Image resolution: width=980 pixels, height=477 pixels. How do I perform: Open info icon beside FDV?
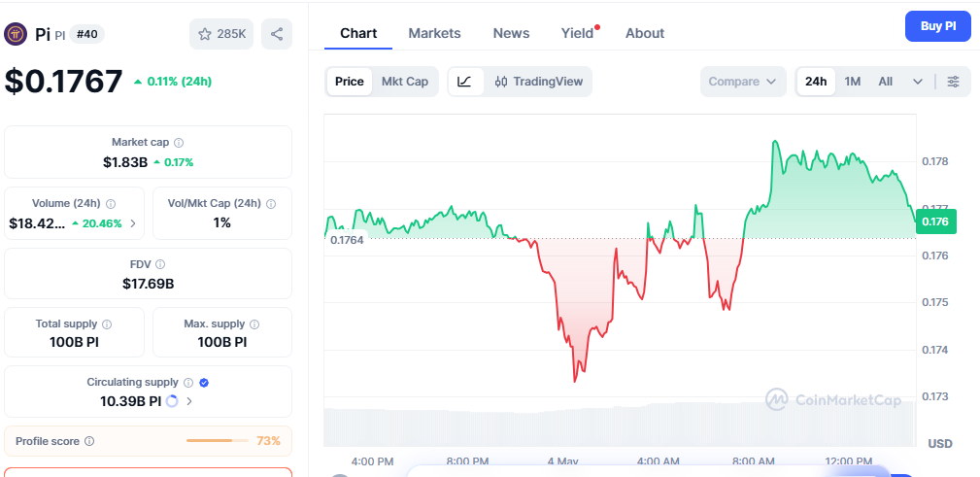point(160,264)
